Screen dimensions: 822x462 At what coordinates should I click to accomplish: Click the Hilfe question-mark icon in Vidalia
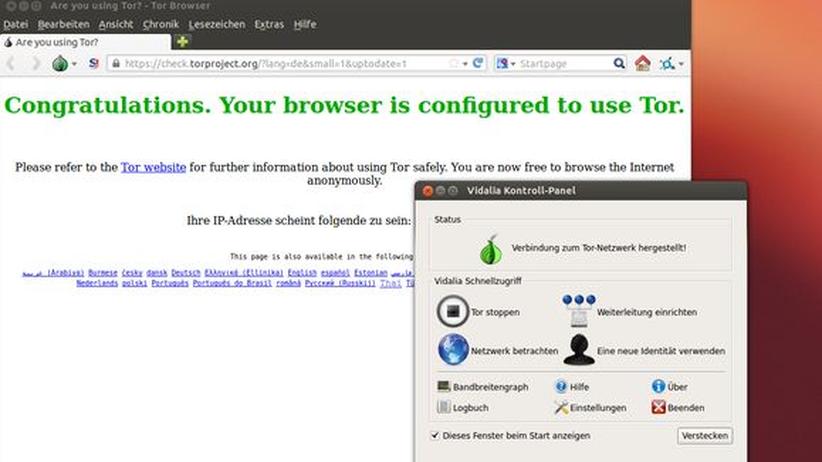[x=561, y=386]
